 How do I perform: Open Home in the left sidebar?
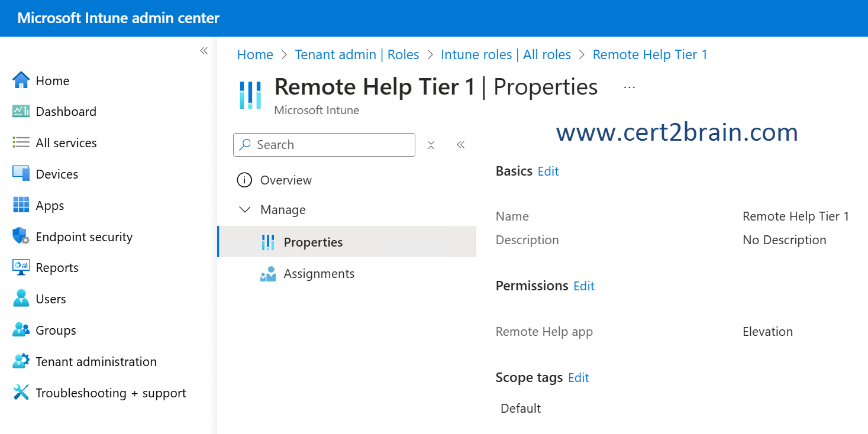[x=53, y=81]
